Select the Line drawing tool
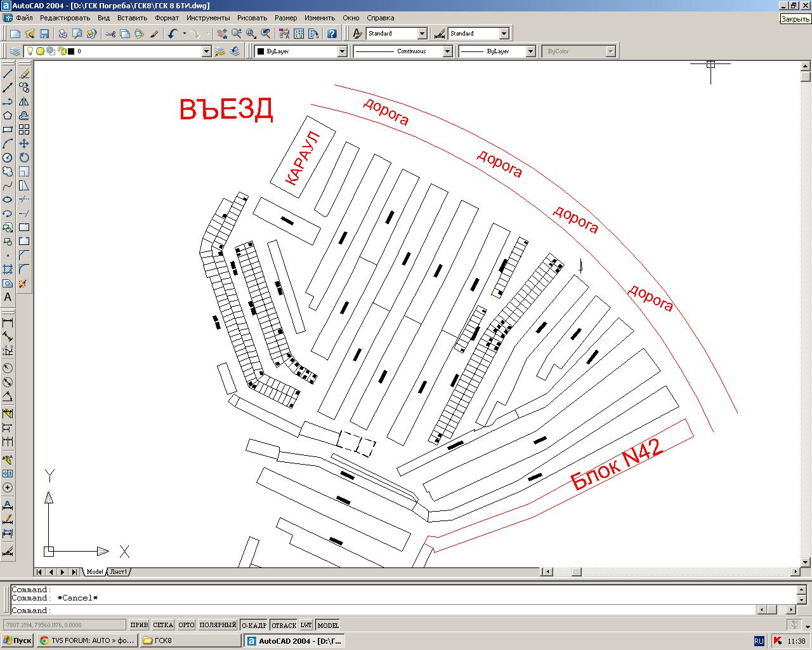 point(8,74)
